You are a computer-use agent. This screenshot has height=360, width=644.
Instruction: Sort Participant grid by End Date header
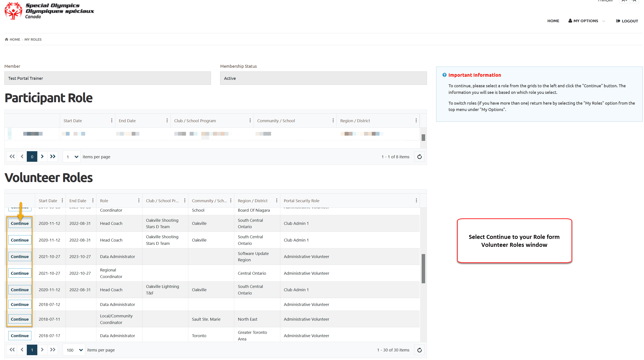click(127, 121)
